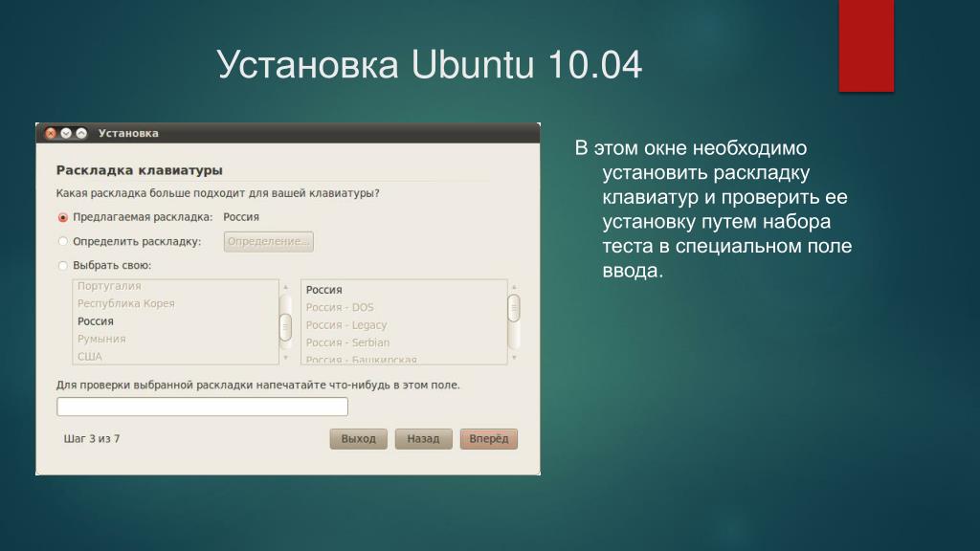980x551 pixels.
Task: Click the country list scrollbar thumb
Action: pos(285,327)
